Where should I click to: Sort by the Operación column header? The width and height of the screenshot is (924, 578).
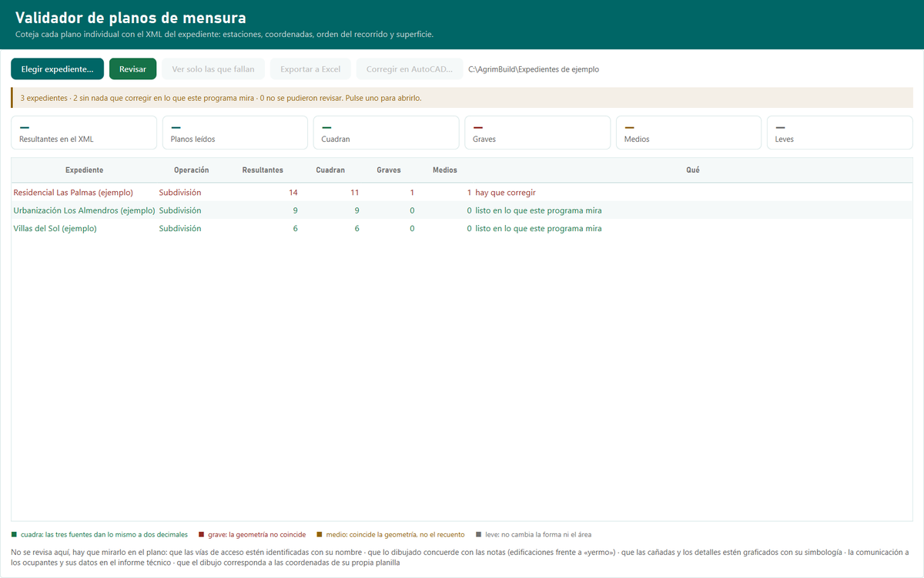(x=191, y=170)
